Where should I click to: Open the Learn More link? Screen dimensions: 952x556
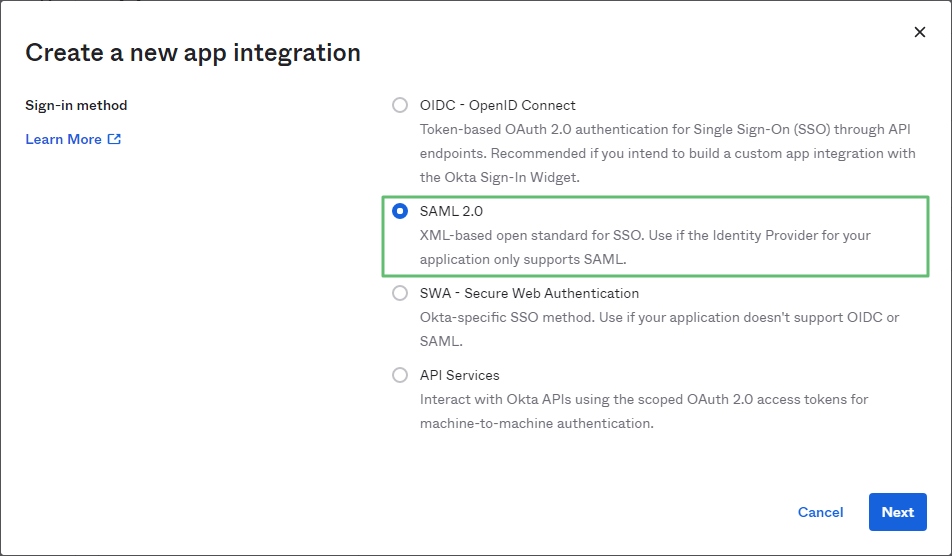(64, 139)
